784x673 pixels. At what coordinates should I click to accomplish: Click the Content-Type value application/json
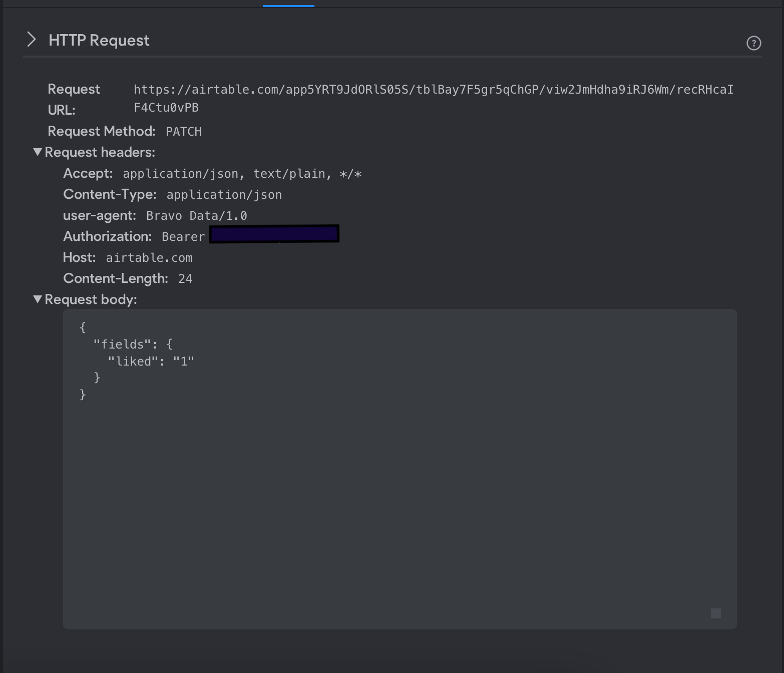pos(224,195)
